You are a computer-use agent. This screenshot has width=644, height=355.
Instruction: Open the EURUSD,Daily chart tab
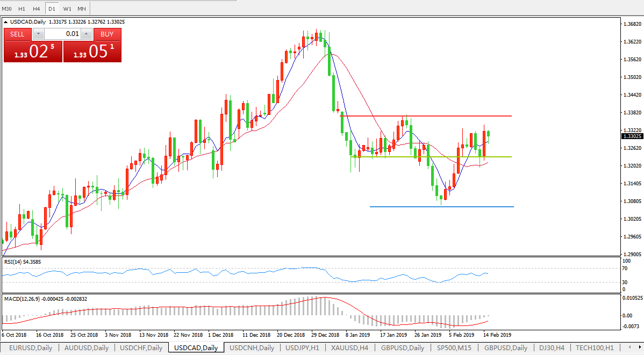30,347
